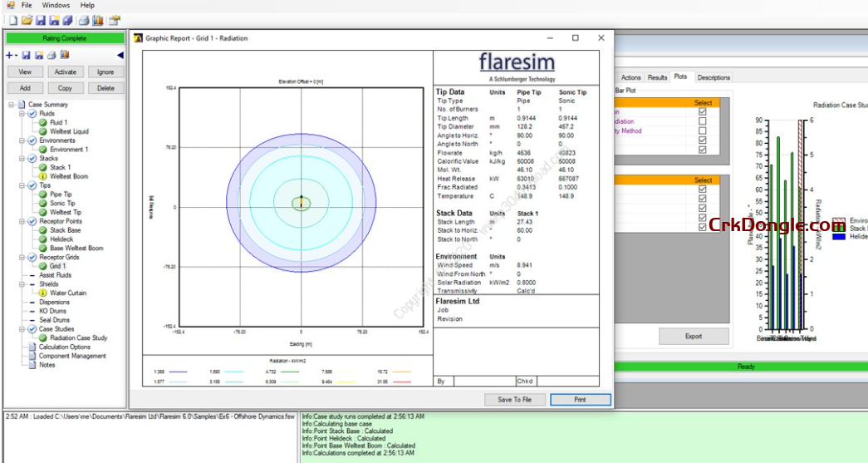The width and height of the screenshot is (868, 463).
Task: Click the green Rating Complete status bar
Action: click(x=65, y=38)
